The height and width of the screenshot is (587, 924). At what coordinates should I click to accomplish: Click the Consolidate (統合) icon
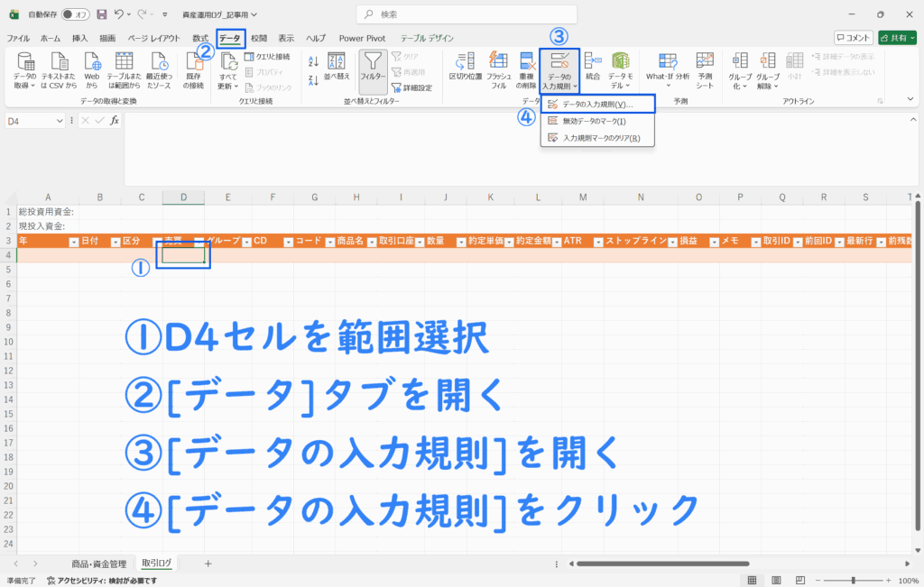593,61
